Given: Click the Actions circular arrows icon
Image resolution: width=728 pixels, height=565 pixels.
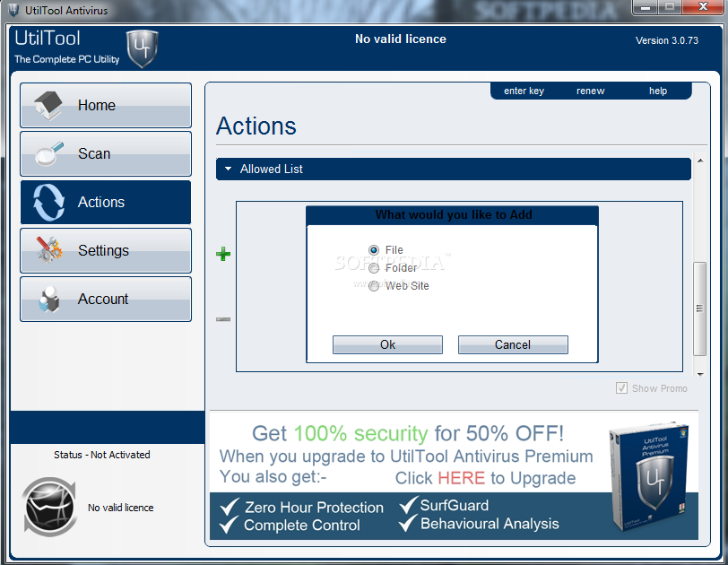Looking at the screenshot, I should pos(48,202).
